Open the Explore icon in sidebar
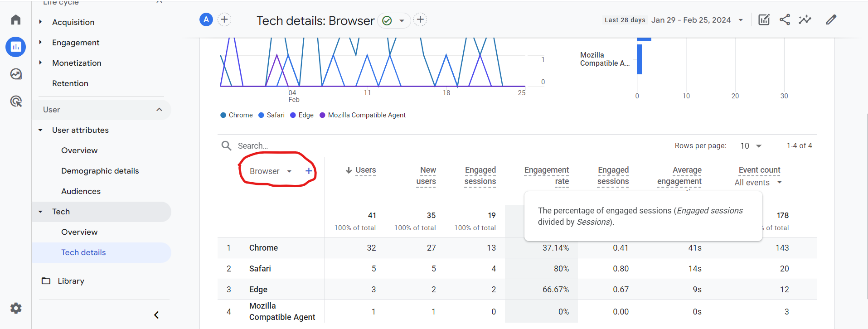Image resolution: width=868 pixels, height=329 pixels. point(16,74)
